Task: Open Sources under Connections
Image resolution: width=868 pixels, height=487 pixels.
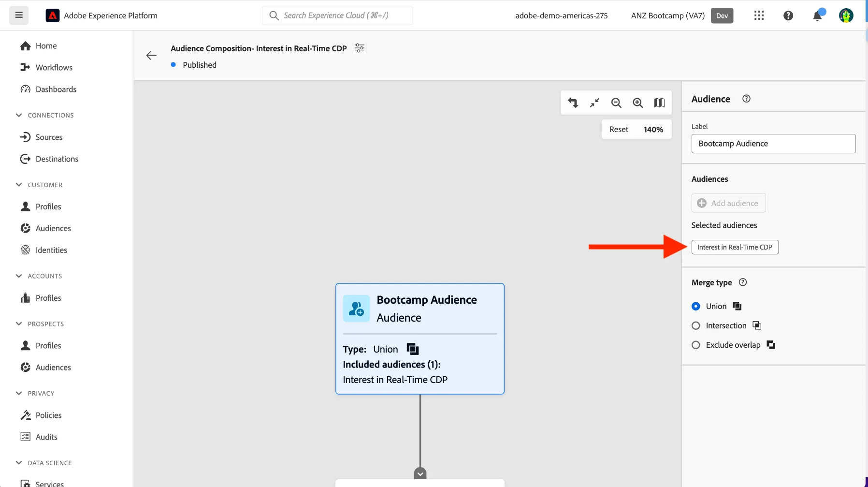Action: (x=49, y=137)
